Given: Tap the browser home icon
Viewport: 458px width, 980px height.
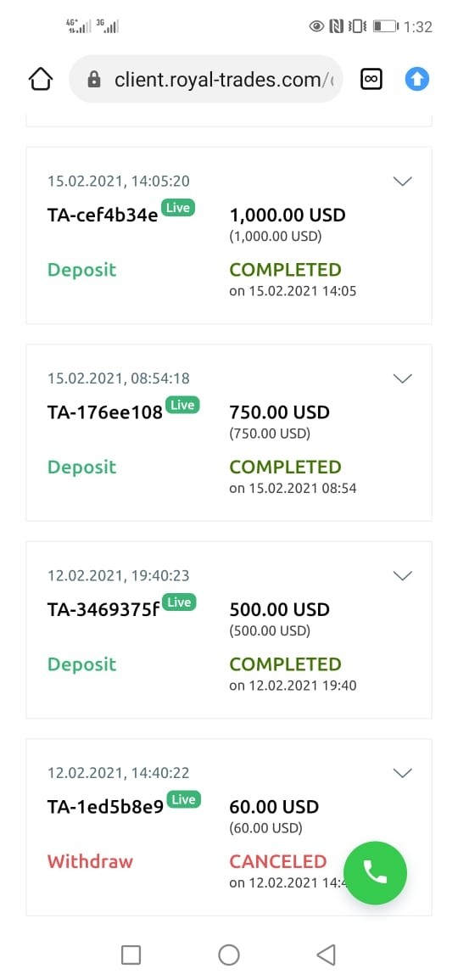Looking at the screenshot, I should point(41,80).
